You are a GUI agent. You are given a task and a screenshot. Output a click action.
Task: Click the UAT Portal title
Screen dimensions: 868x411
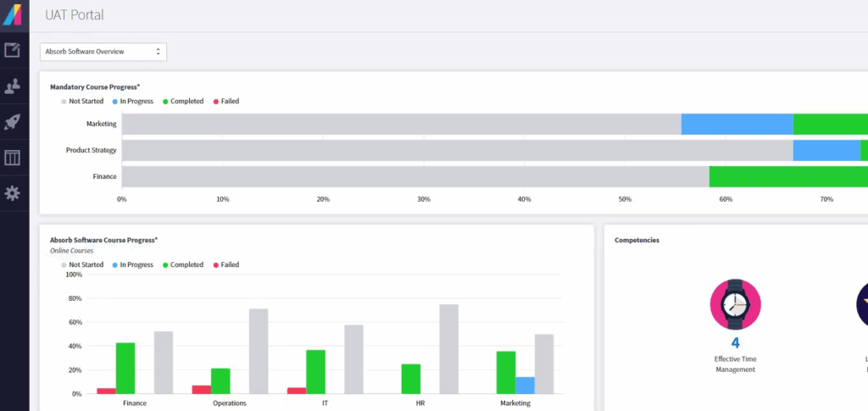tap(75, 15)
